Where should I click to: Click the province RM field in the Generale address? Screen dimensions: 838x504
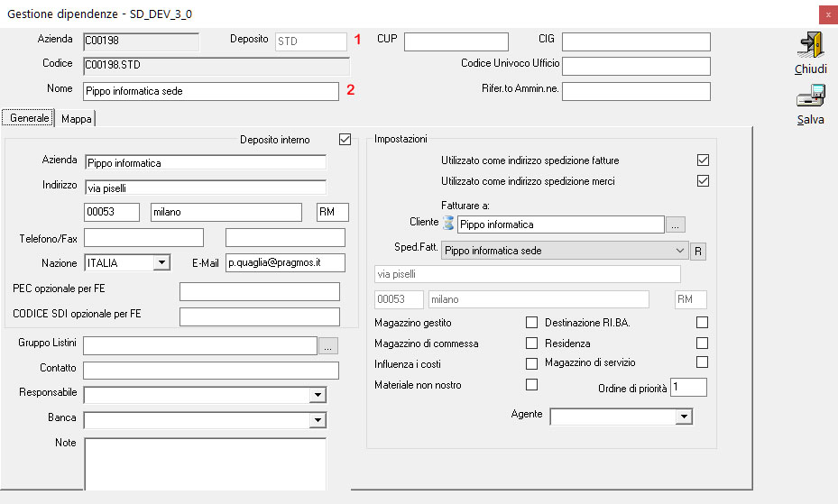tap(333, 212)
